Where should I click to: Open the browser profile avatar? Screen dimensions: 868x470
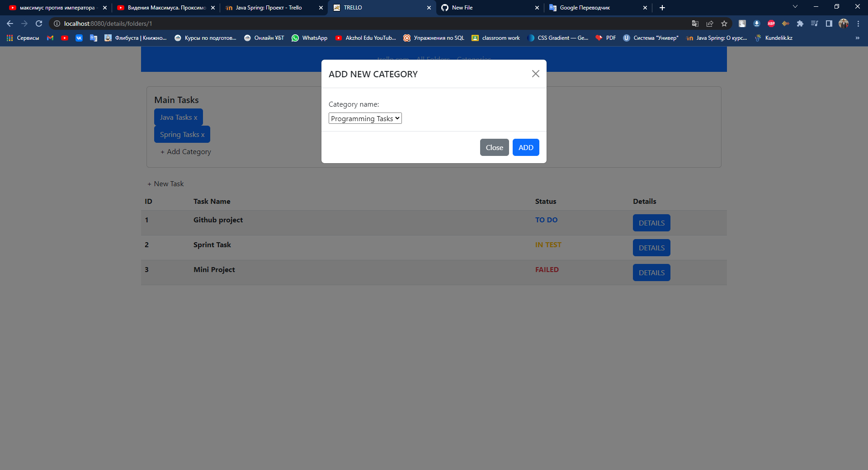[x=844, y=23]
